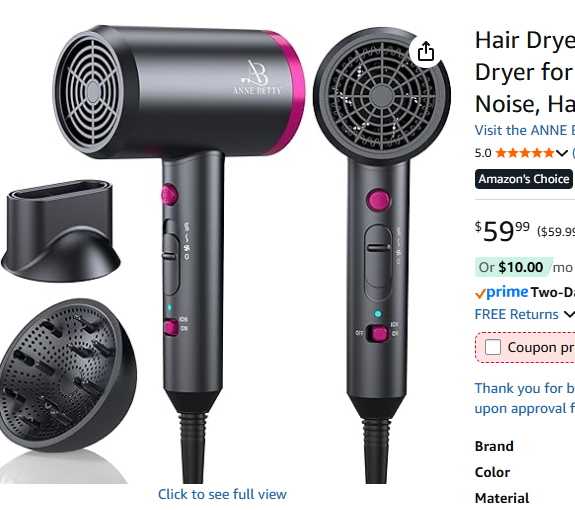Click the $59.99 price

(x=502, y=231)
